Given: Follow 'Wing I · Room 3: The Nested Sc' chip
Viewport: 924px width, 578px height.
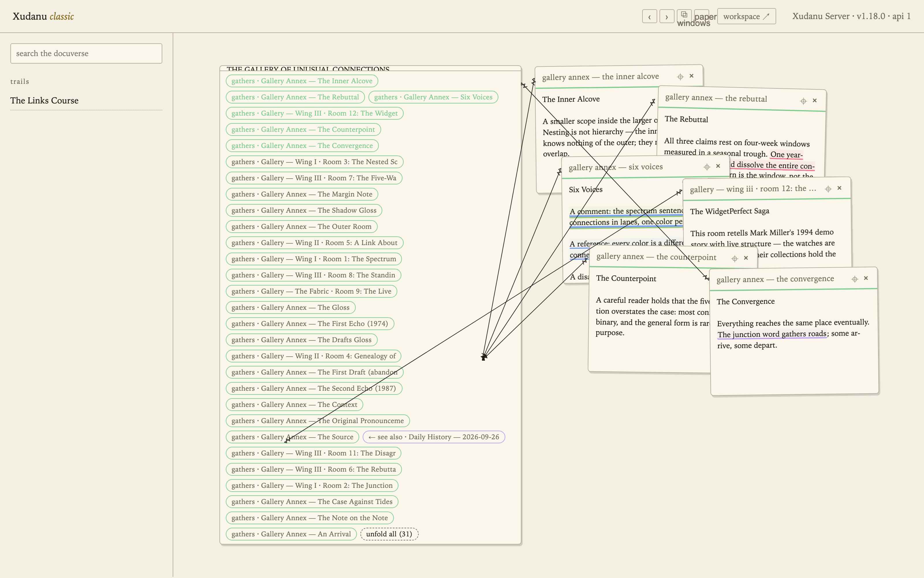Looking at the screenshot, I should click(315, 162).
